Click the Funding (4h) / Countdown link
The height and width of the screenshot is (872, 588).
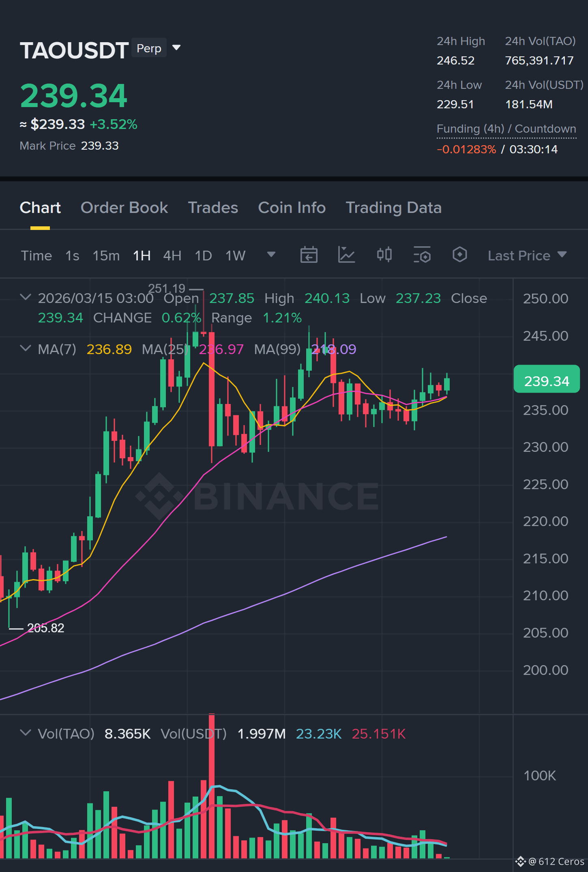506,129
